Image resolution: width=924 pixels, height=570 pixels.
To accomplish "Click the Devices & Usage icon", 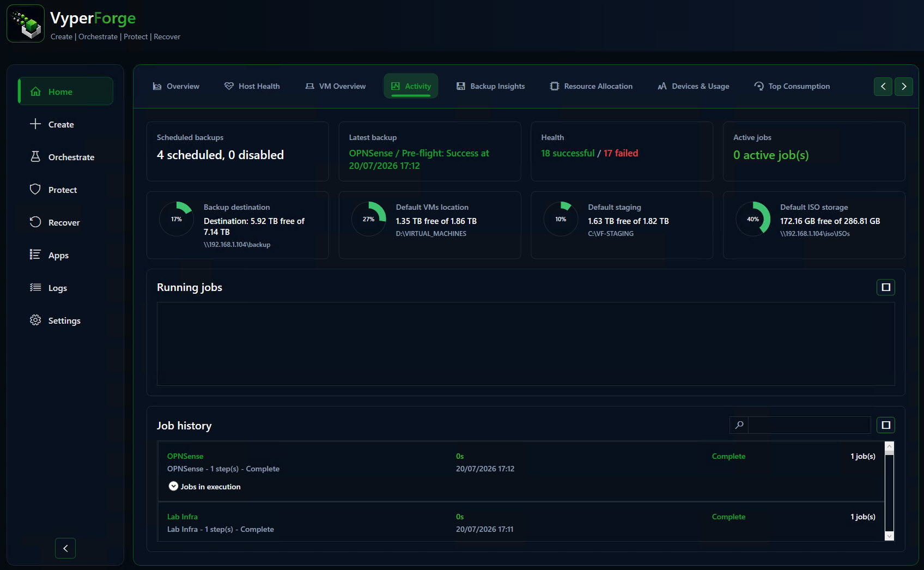I will point(662,86).
